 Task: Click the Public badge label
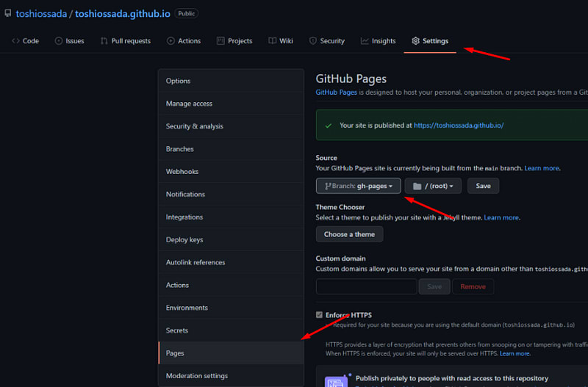(187, 13)
